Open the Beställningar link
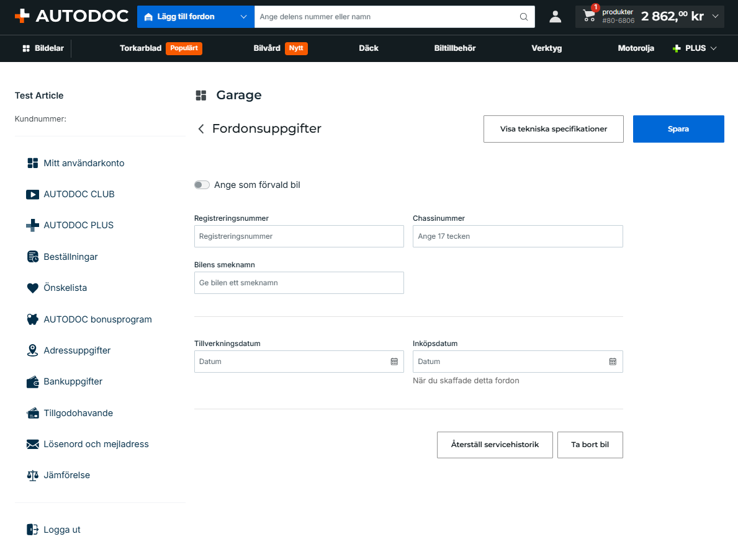 71,257
